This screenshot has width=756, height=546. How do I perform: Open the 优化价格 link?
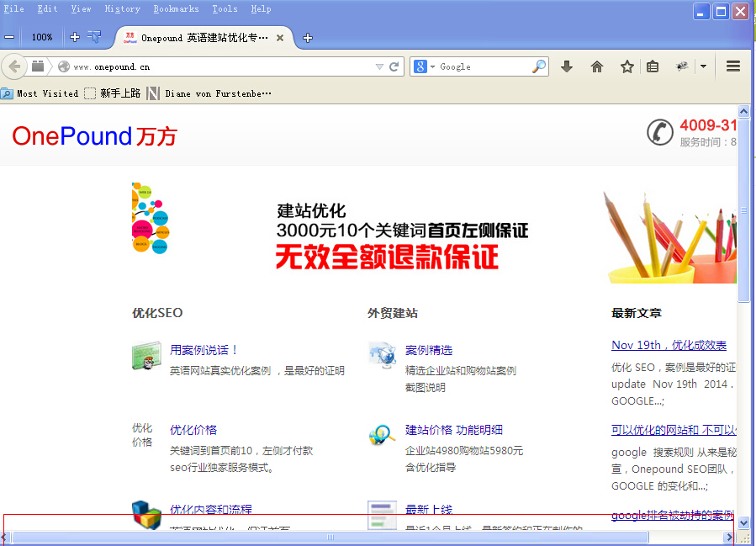[193, 430]
